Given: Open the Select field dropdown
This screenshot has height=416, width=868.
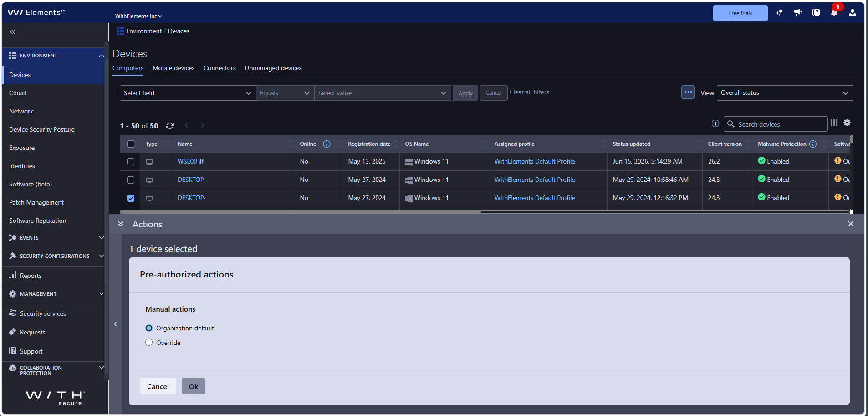Looking at the screenshot, I should coord(188,93).
